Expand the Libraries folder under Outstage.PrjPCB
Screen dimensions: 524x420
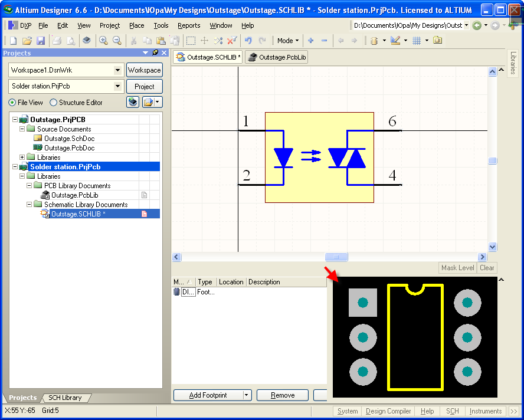click(x=22, y=157)
